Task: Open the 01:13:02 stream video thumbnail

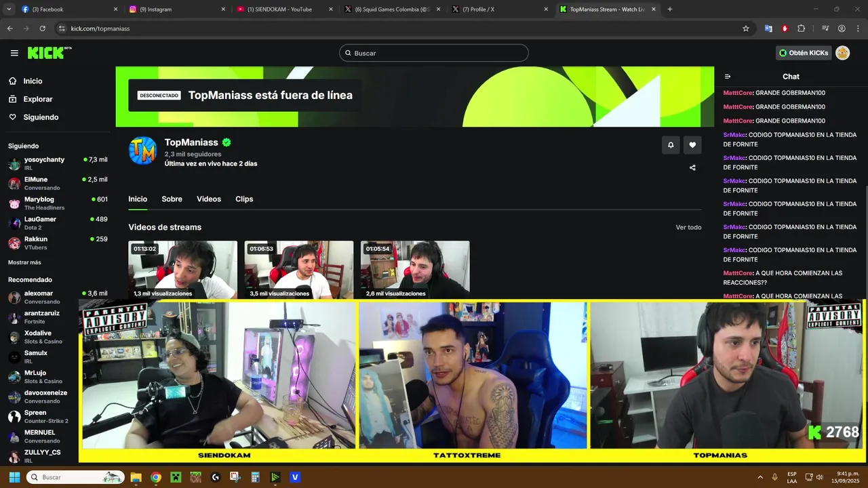Action: (183, 270)
